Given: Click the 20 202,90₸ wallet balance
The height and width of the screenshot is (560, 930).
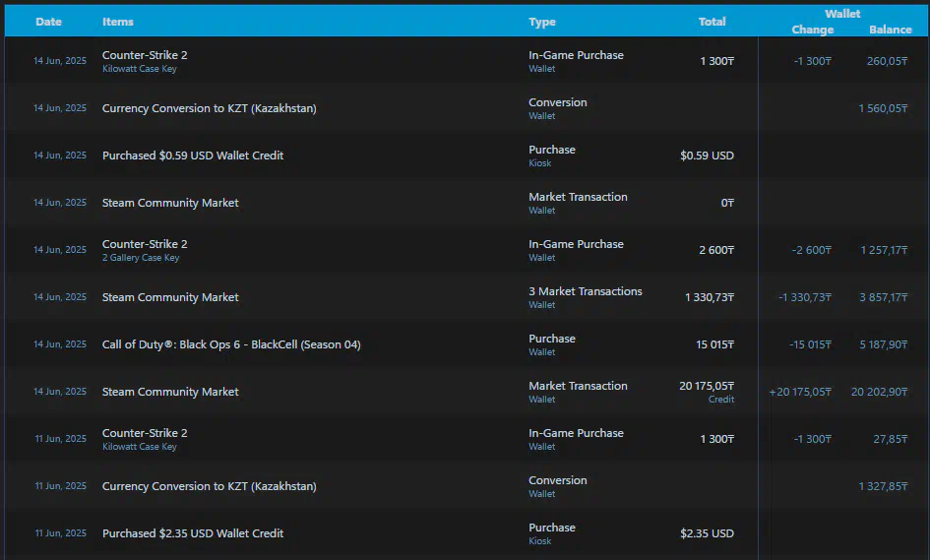Looking at the screenshot, I should tap(880, 392).
